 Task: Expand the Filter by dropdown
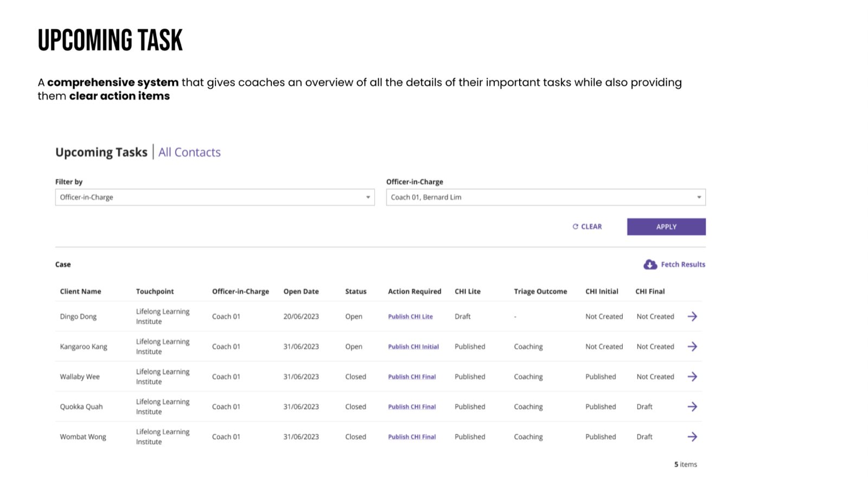pos(215,197)
